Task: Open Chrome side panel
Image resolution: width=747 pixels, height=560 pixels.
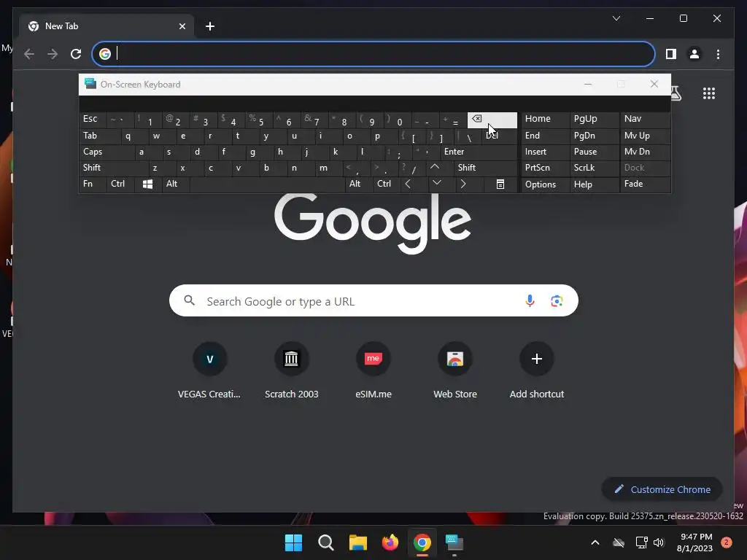Action: pos(671,54)
